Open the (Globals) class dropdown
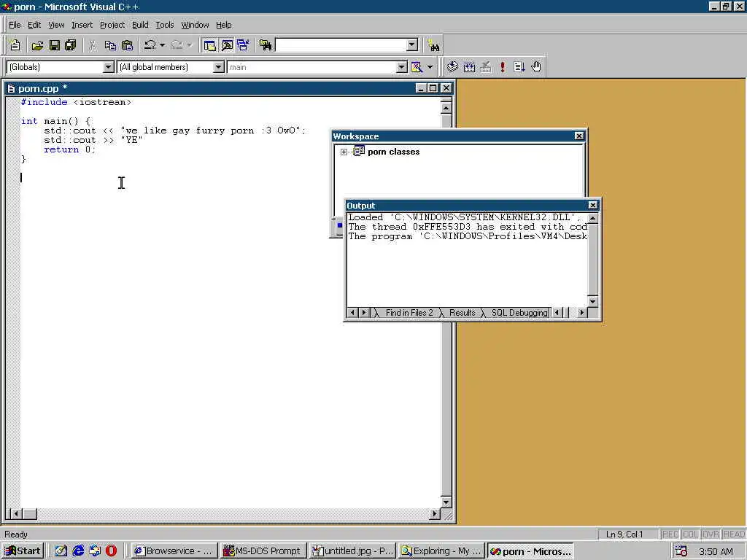747x560 pixels. [x=109, y=67]
